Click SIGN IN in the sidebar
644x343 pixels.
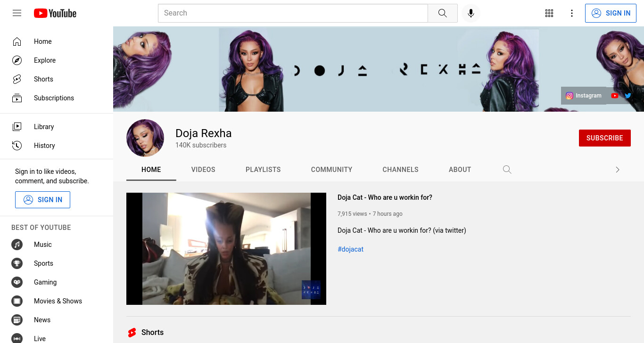(x=42, y=200)
